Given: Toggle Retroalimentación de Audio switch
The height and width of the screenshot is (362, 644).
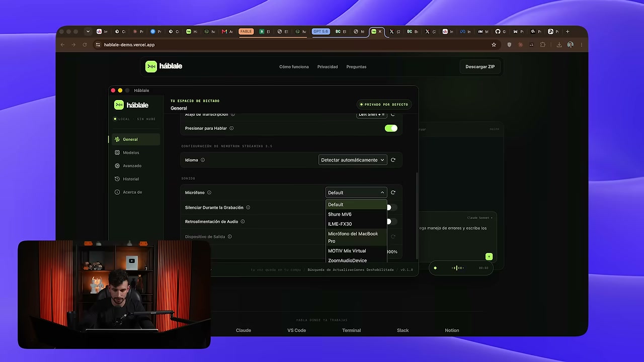Looking at the screenshot, I should pos(392,222).
